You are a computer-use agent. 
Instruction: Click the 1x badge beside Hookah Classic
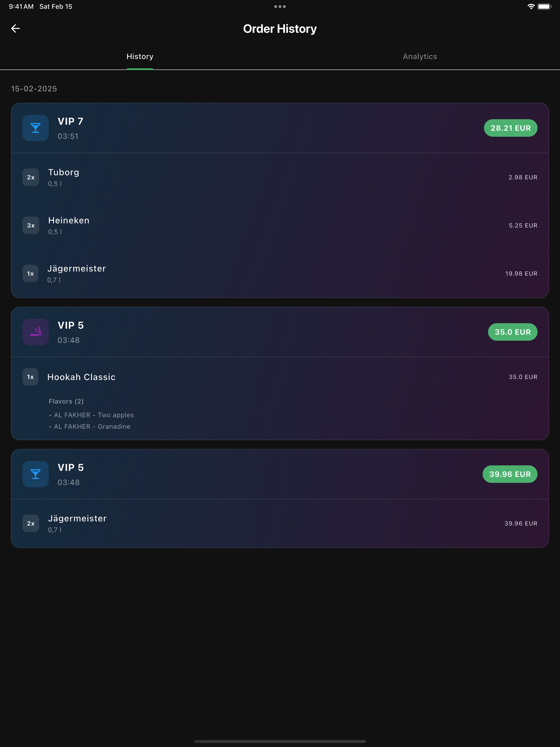tap(30, 377)
